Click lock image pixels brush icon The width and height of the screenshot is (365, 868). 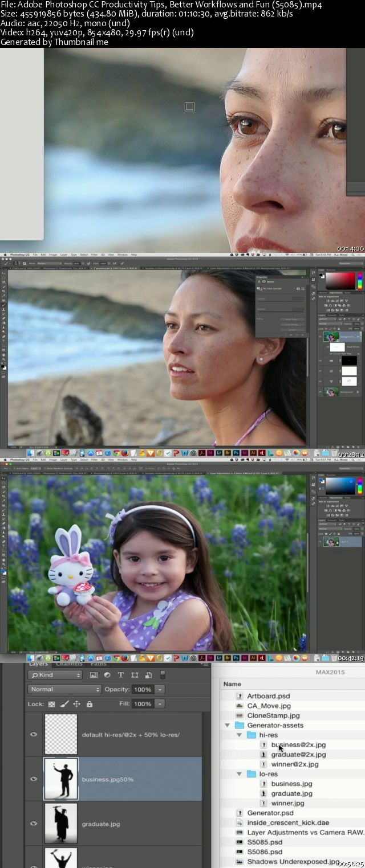pyautogui.click(x=64, y=704)
